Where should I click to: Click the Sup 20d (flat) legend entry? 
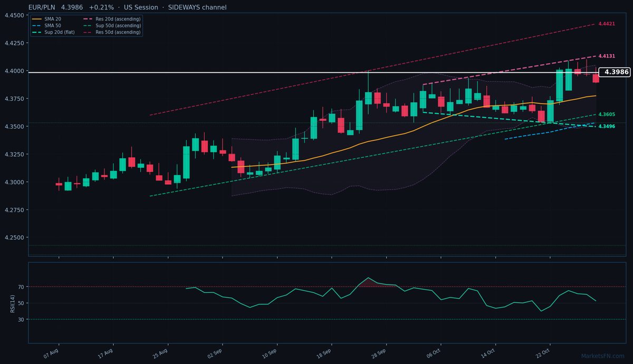tap(53, 32)
